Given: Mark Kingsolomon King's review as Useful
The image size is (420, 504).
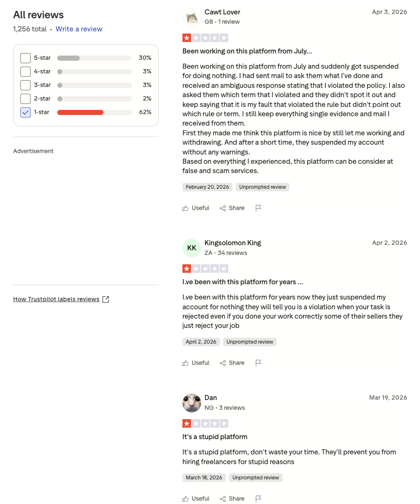Looking at the screenshot, I should (196, 363).
